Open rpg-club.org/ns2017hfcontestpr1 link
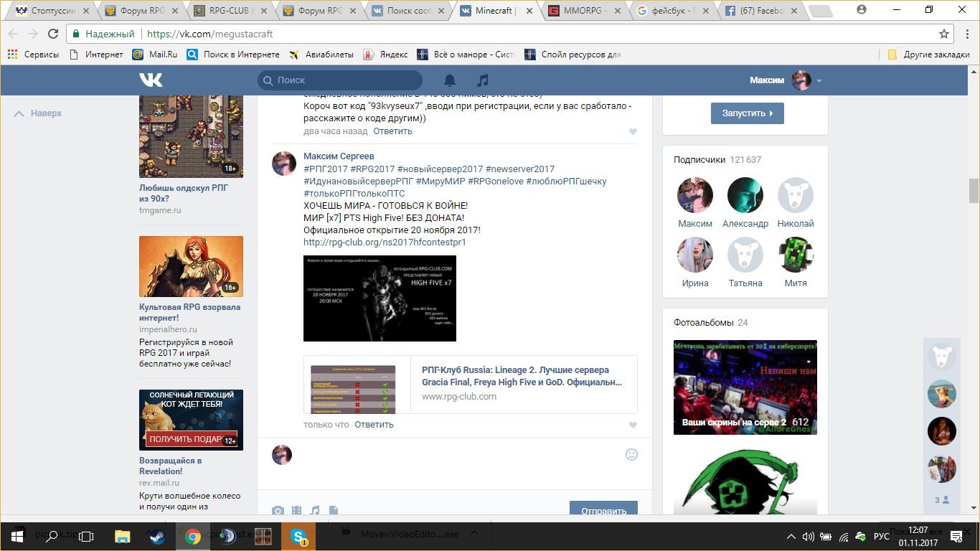980x551 pixels. [385, 242]
